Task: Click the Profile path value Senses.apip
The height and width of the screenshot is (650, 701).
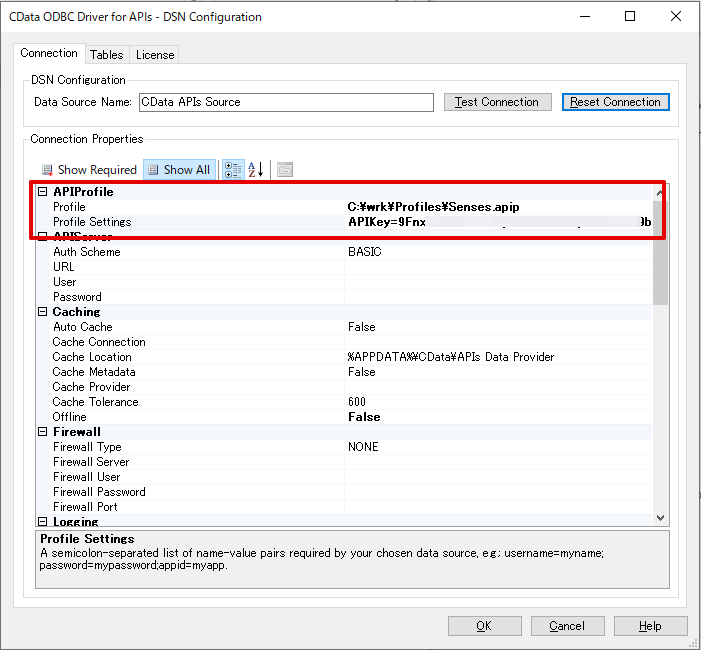Action: [433, 207]
